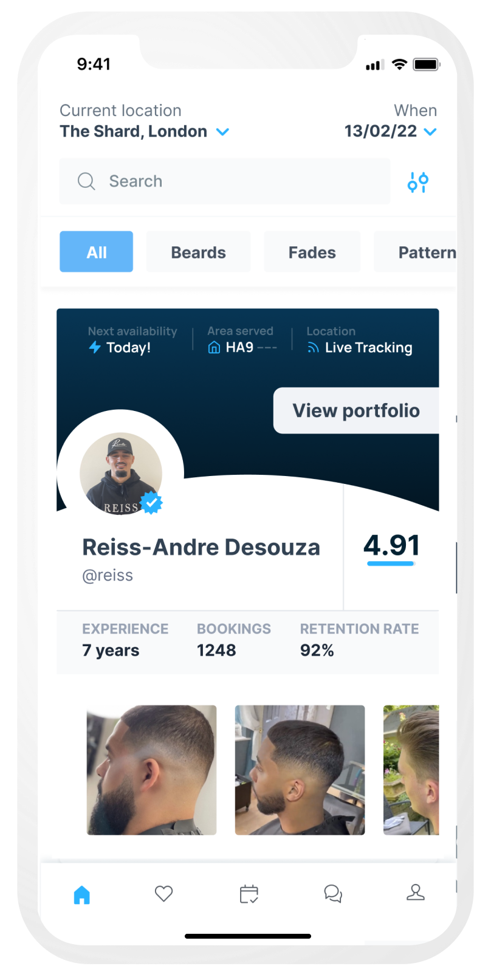Open messages chat bubble icon
The width and height of the screenshot is (491, 980).
(333, 894)
